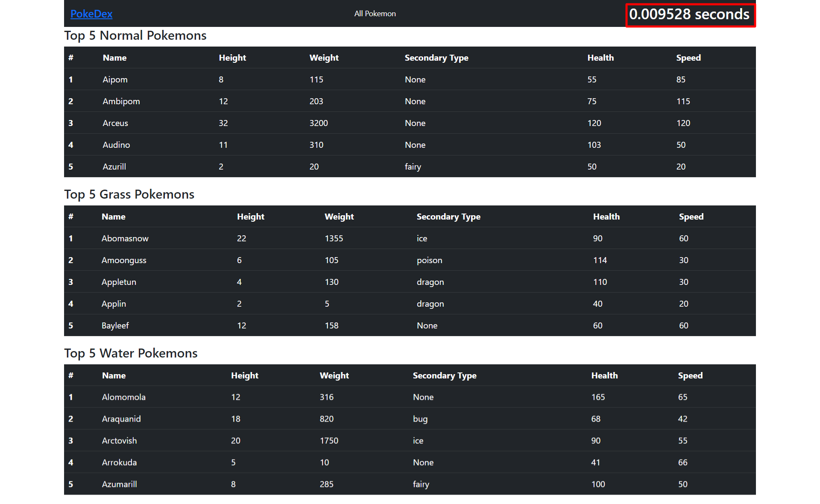Click Azurill's fairy secondary type

[413, 167]
